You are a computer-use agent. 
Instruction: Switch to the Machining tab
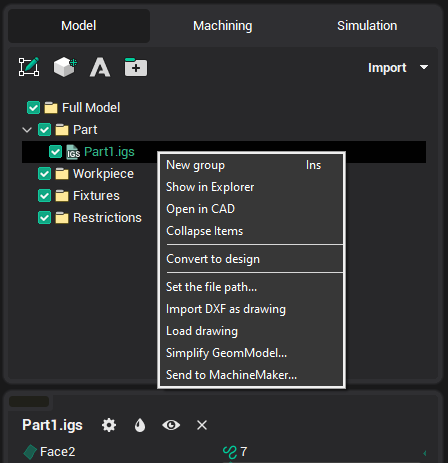pos(223,26)
